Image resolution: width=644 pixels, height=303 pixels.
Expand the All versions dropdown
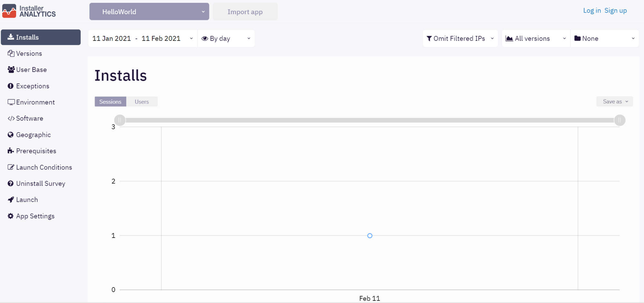click(536, 38)
